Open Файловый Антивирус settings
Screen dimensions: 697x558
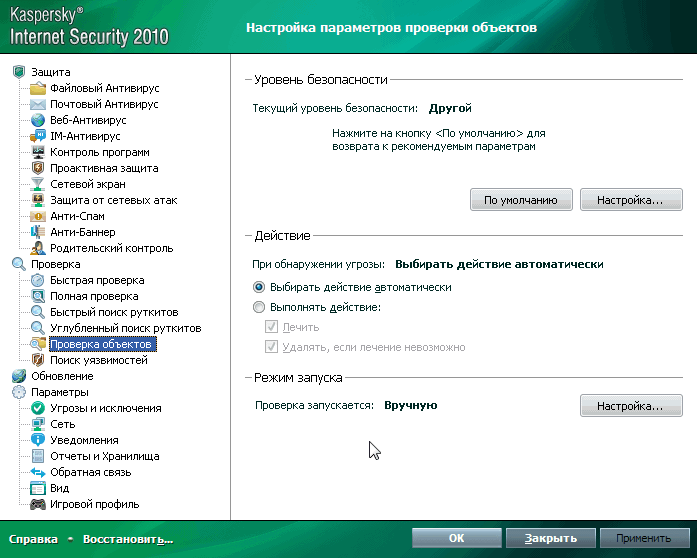pyautogui.click(x=104, y=88)
